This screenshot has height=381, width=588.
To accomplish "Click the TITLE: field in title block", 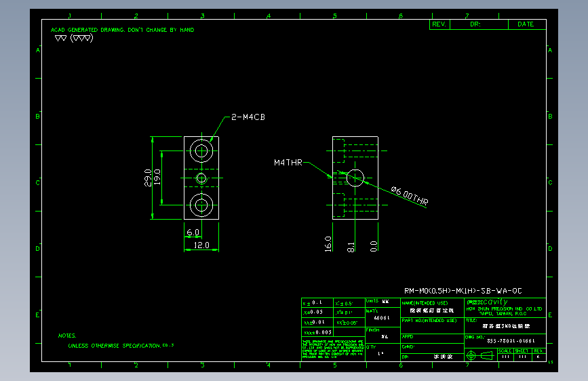I will pos(505,325).
